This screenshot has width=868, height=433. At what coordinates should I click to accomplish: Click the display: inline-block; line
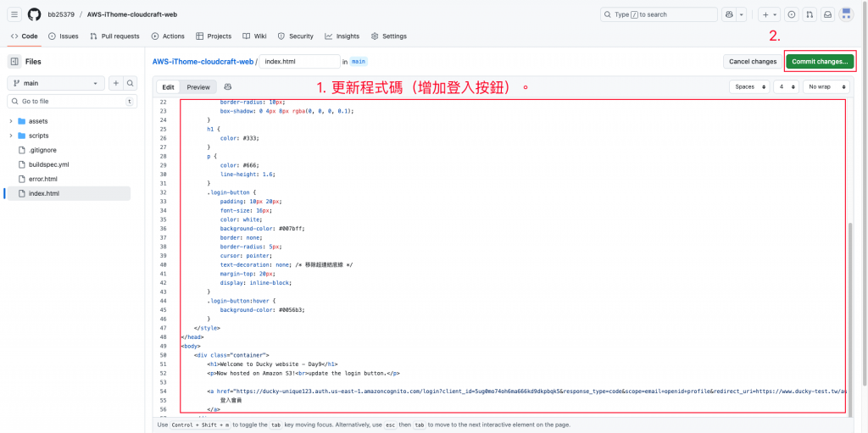pos(255,282)
